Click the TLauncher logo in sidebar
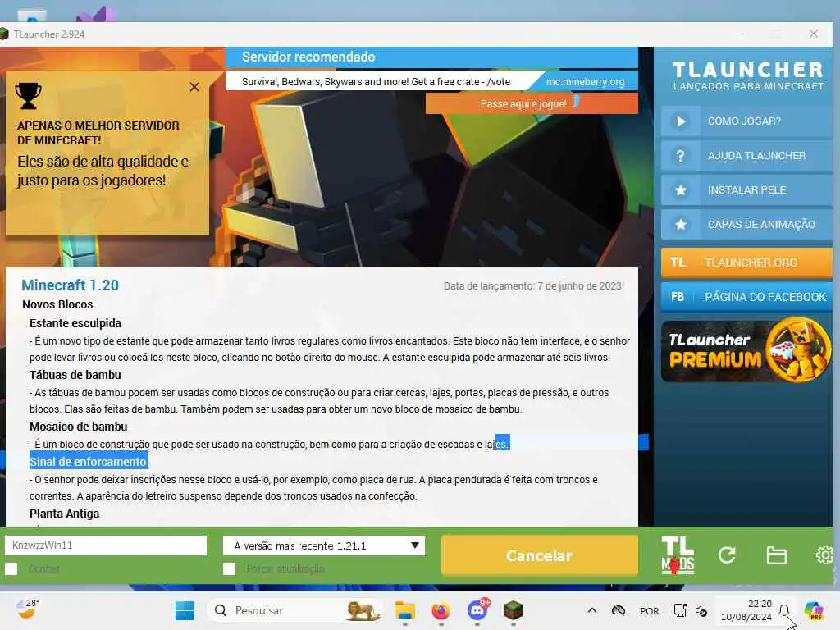This screenshot has height=630, width=840. click(748, 75)
